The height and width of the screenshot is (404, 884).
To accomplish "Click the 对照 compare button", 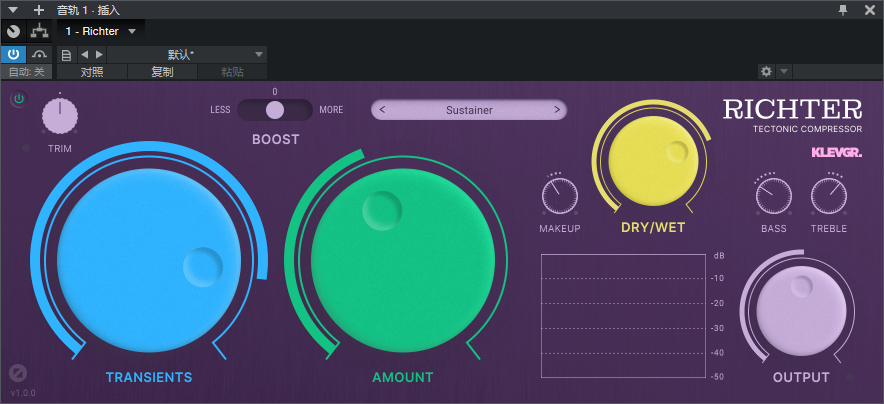I will click(x=92, y=72).
